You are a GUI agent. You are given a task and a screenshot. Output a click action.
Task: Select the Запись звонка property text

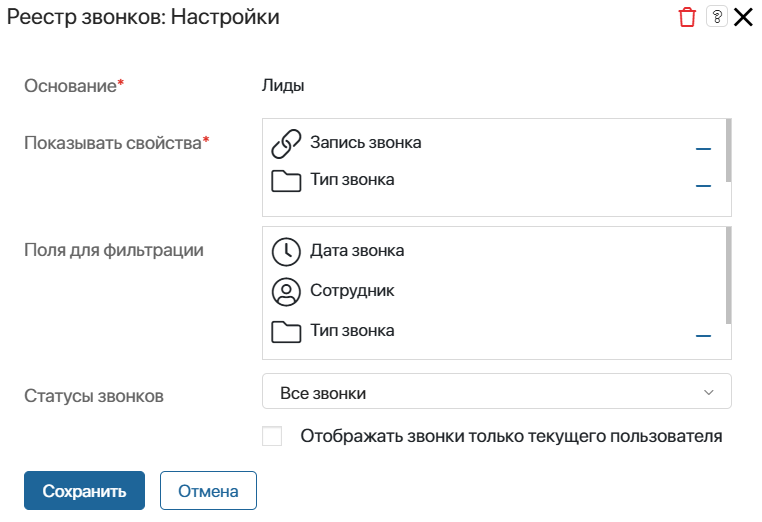[x=365, y=142]
